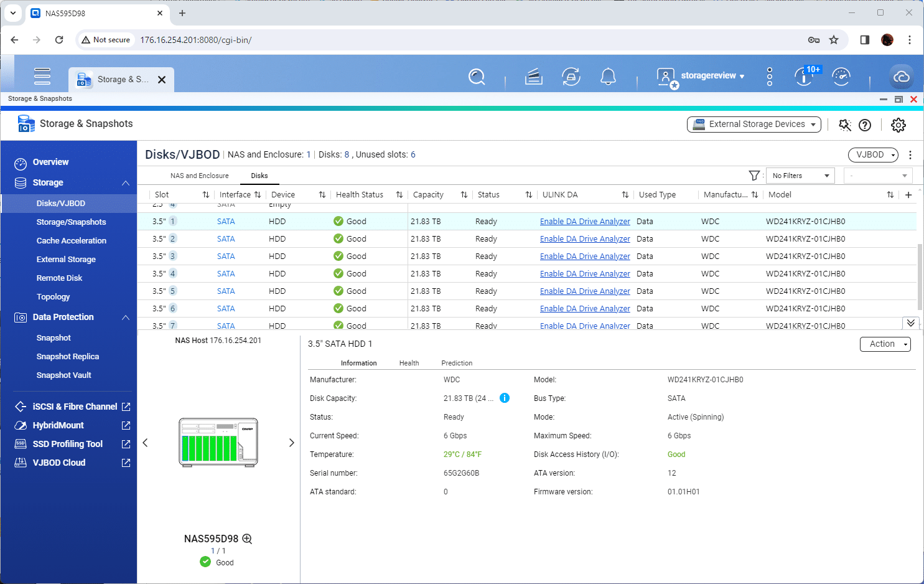
Task: Click the browser address bar URL
Action: click(195, 40)
